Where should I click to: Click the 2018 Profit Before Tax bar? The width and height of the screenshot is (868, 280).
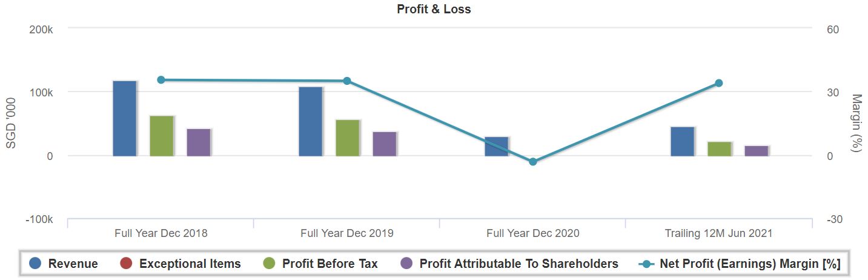pos(162,136)
